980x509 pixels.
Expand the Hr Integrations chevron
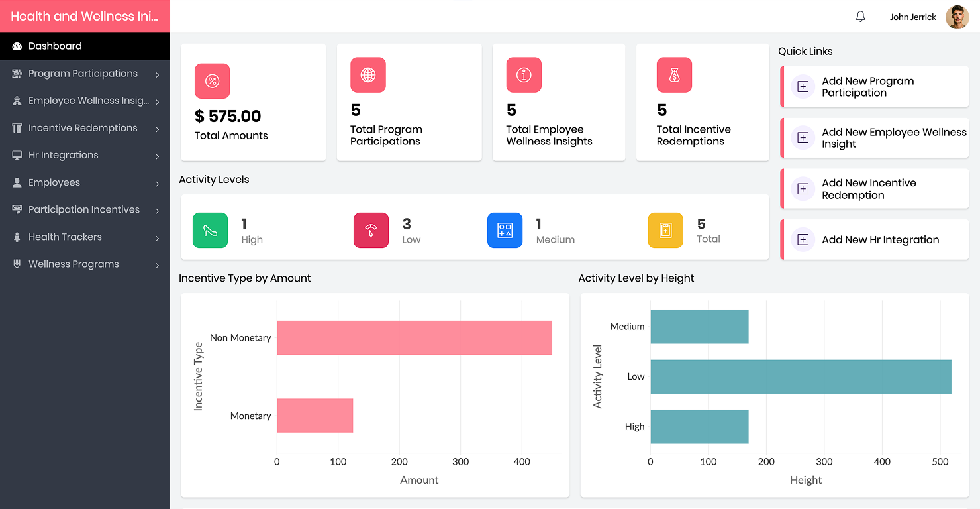click(157, 156)
